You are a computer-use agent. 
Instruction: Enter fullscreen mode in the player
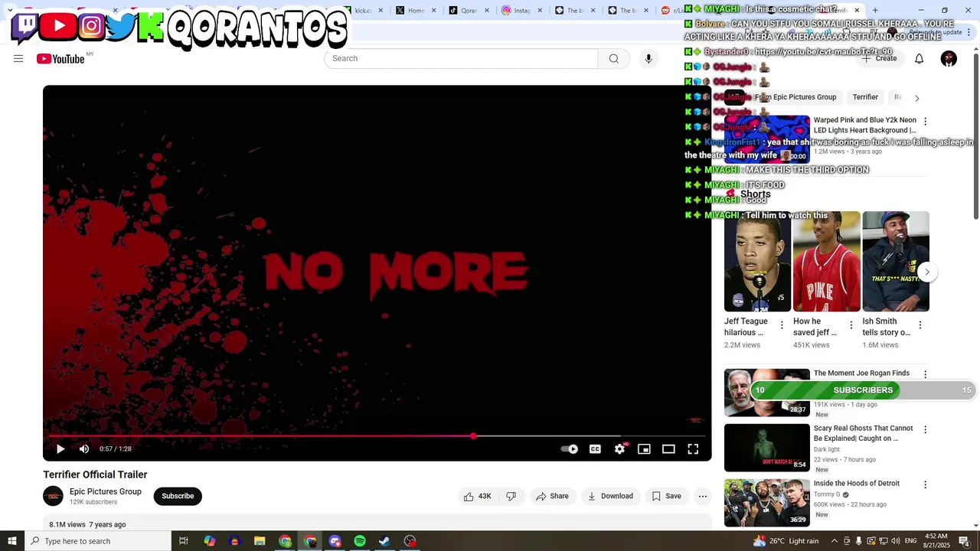coord(693,449)
